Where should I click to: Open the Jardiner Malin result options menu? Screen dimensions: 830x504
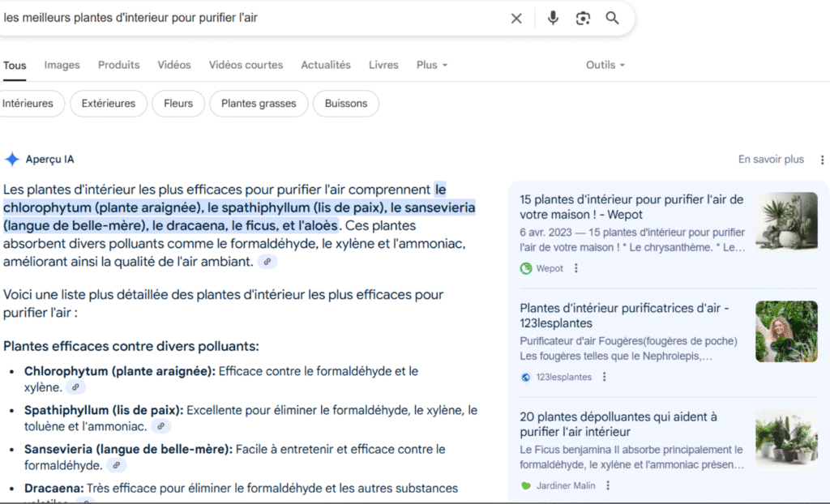608,485
